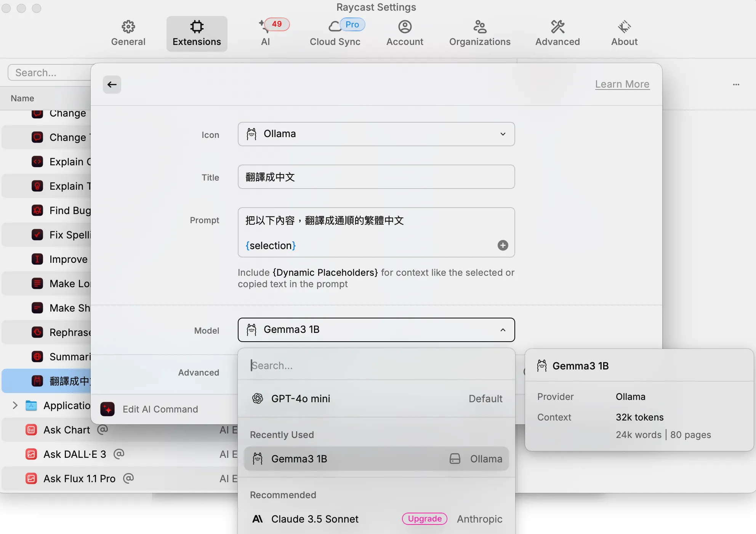Click the Applicatio… folder icon

pos(31,405)
